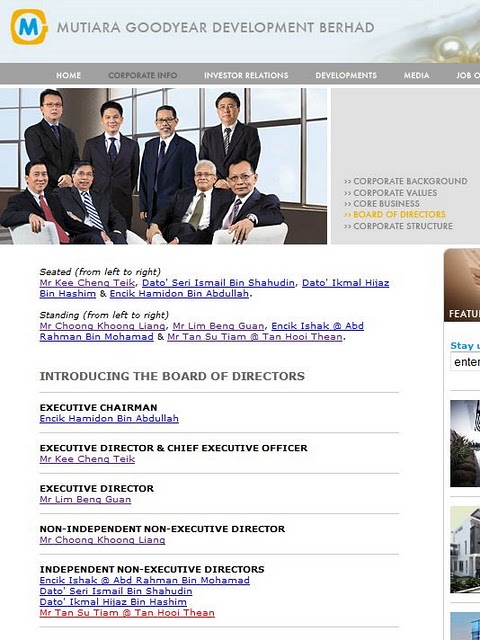Click 'Introducing the Board of Directors' heading
Viewport: 480px width, 640px height.
point(172,376)
